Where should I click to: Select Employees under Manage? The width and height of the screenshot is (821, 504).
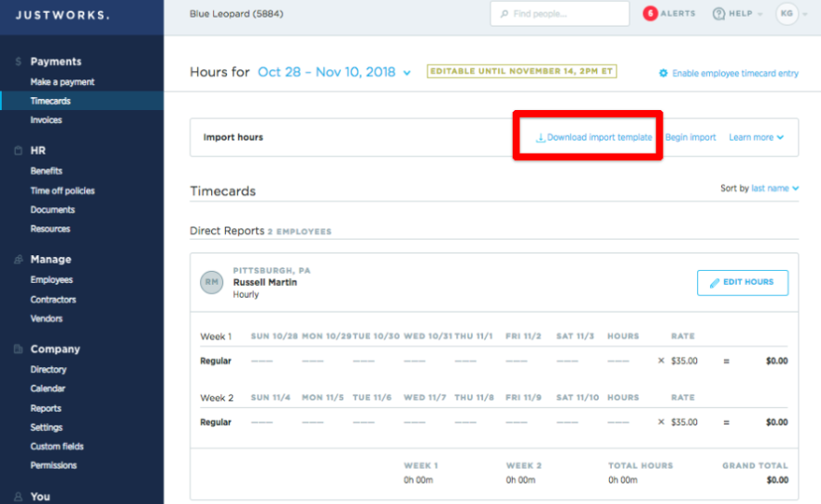51,280
